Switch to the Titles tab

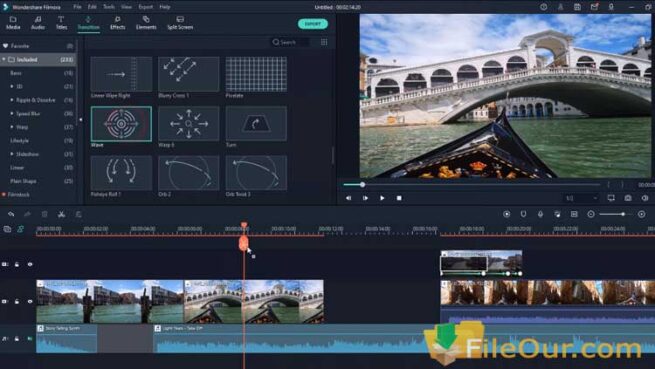(x=61, y=23)
